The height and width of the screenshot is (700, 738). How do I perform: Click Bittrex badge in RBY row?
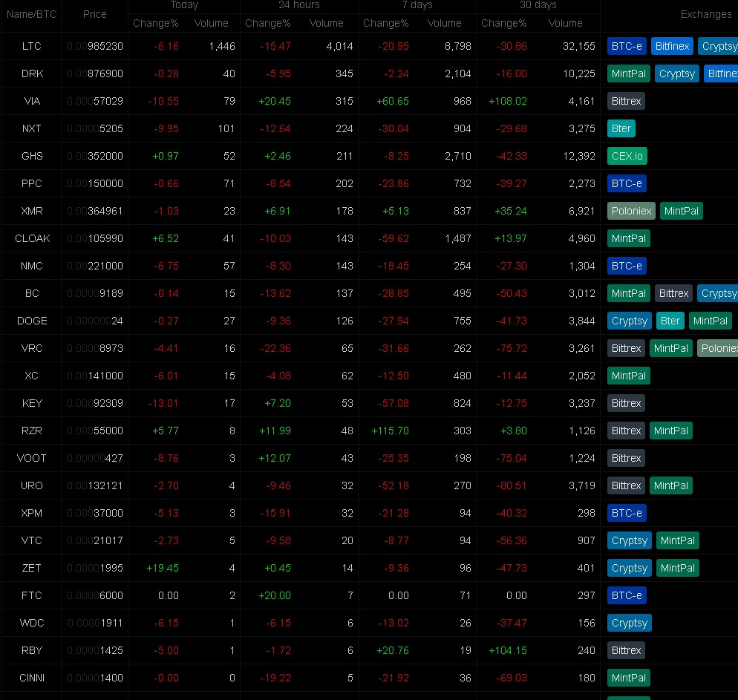point(626,650)
